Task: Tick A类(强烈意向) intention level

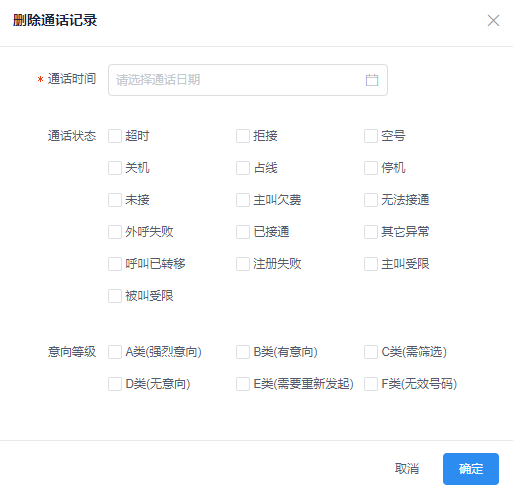Action: coord(115,352)
